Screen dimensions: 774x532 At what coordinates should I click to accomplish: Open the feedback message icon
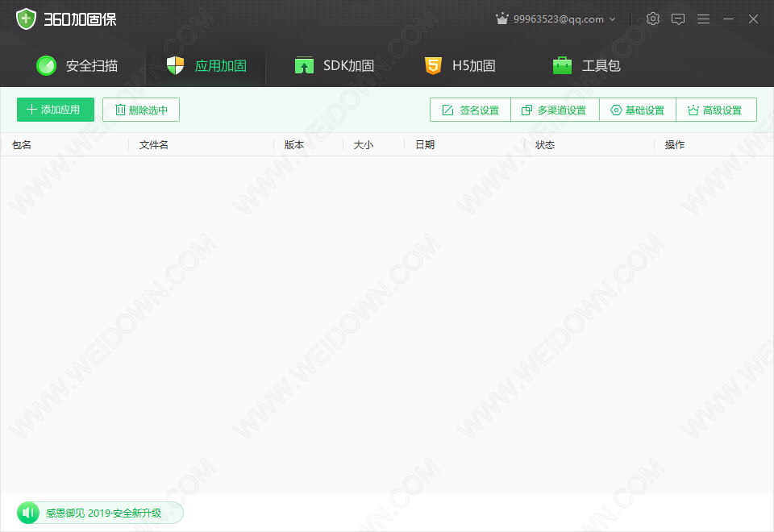(678, 19)
